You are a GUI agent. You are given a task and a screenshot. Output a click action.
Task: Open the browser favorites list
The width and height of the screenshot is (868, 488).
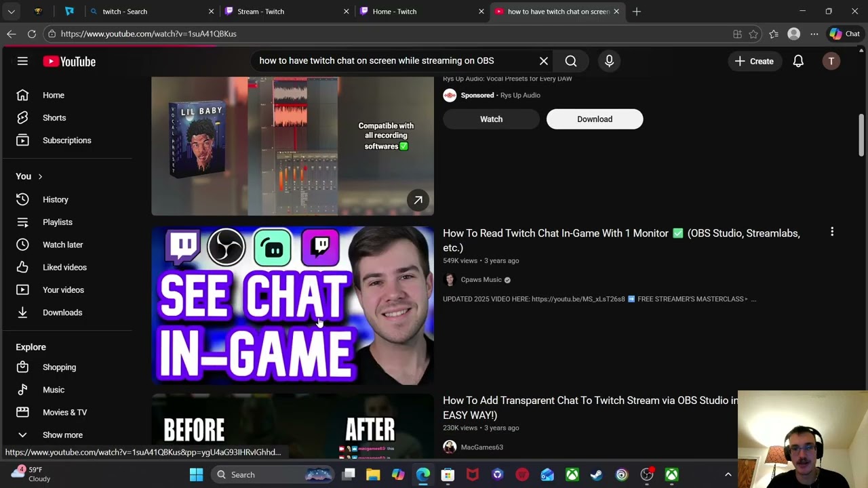point(774,34)
